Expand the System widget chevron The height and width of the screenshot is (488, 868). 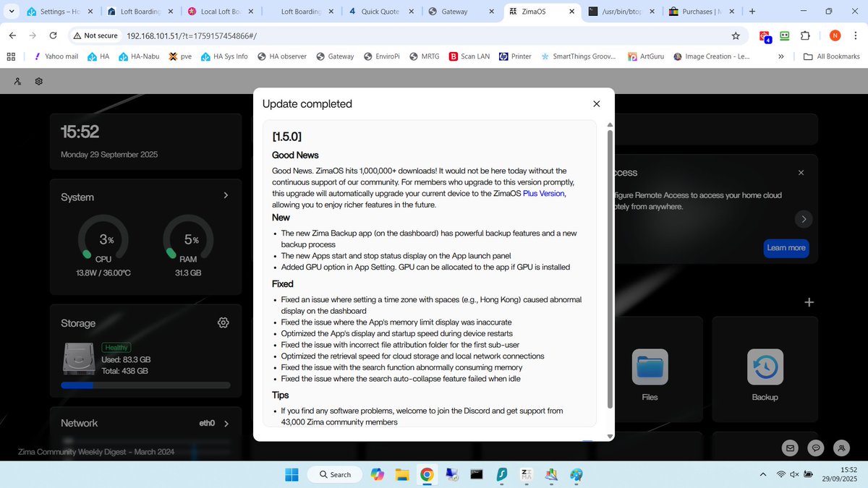(x=226, y=196)
